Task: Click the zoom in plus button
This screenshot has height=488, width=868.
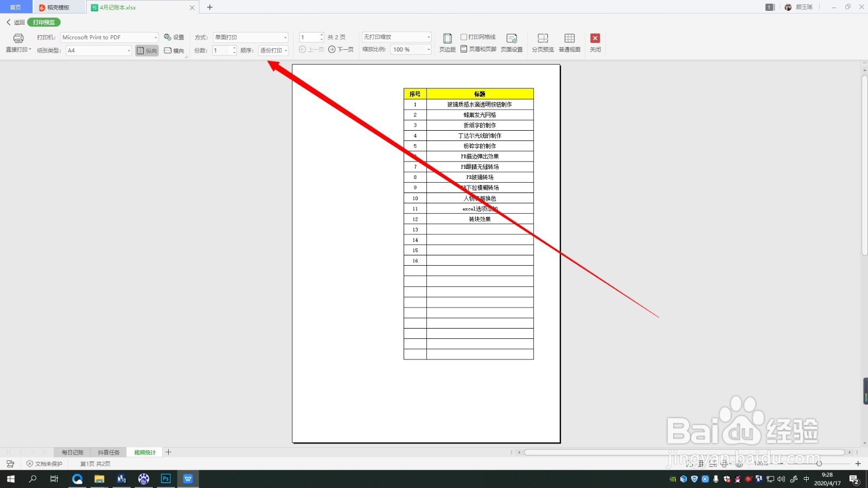Action: (858, 464)
